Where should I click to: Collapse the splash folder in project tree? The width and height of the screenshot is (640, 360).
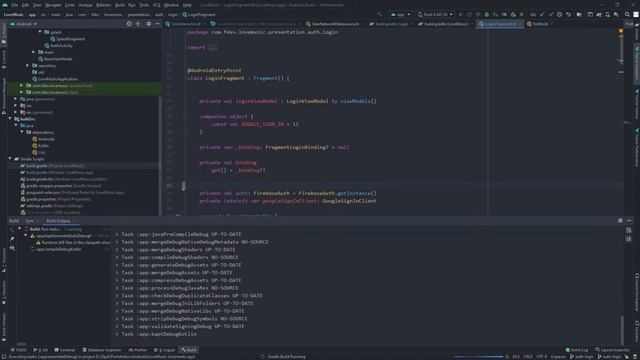40,32
